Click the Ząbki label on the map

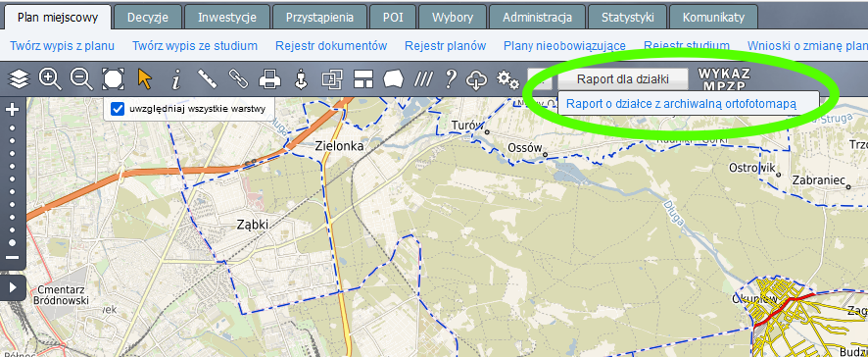pyautogui.click(x=253, y=225)
